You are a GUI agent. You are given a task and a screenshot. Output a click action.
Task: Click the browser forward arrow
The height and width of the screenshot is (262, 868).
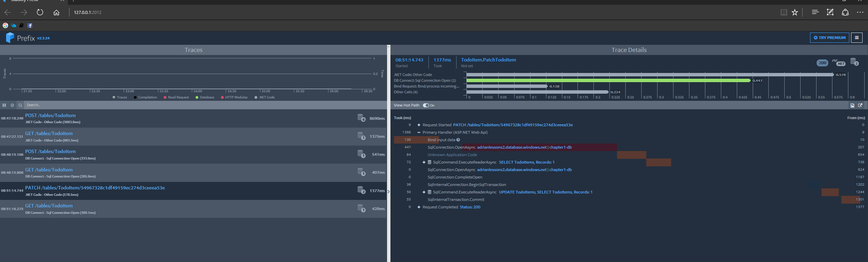(24, 12)
